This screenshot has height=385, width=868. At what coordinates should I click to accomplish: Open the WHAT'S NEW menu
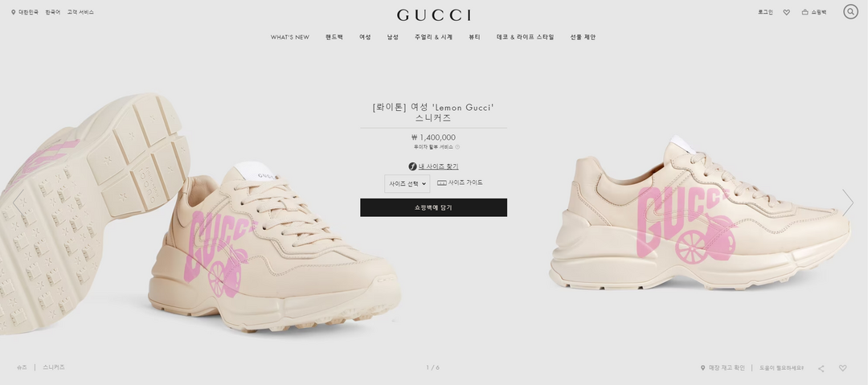click(290, 37)
